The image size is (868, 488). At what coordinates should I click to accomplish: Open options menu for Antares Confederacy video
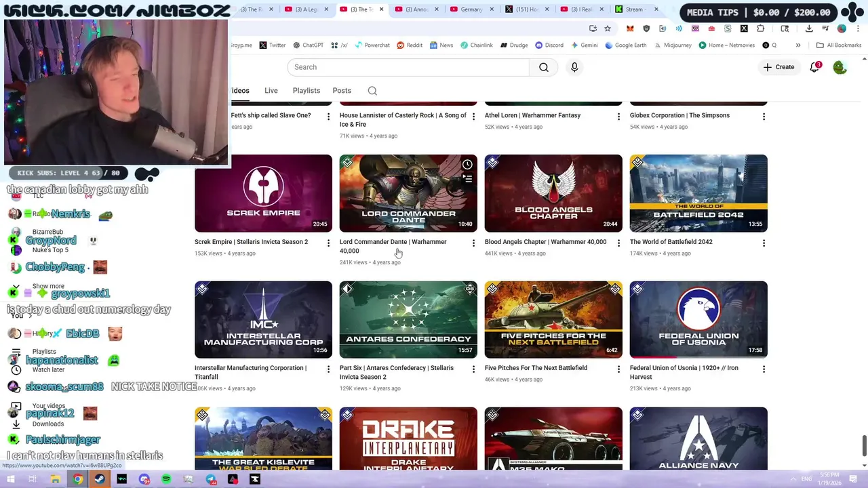tap(473, 369)
